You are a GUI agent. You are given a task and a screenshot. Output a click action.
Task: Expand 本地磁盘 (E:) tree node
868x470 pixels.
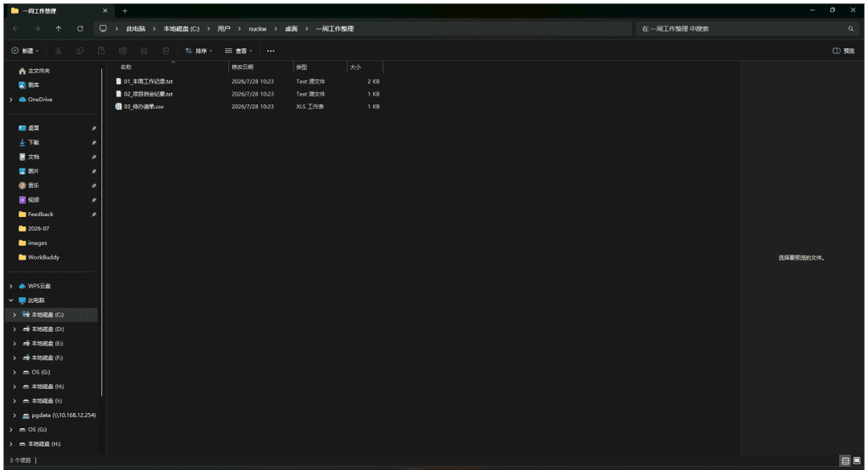click(14, 343)
